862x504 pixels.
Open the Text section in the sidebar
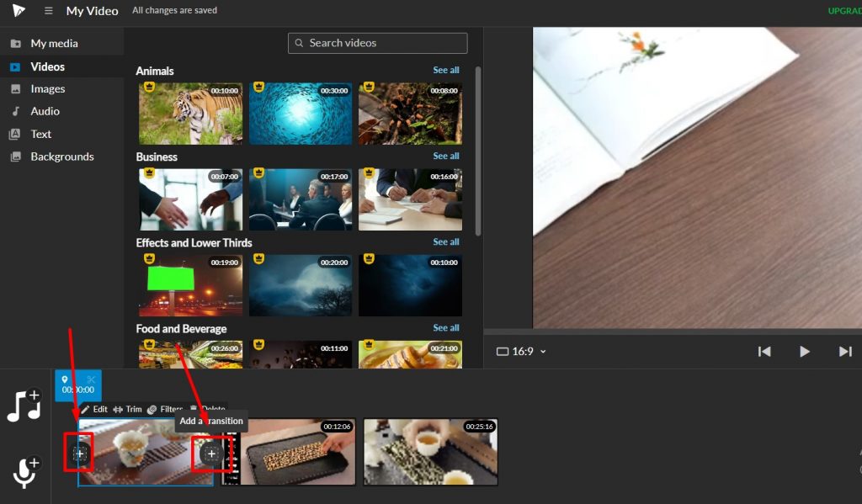coord(39,134)
